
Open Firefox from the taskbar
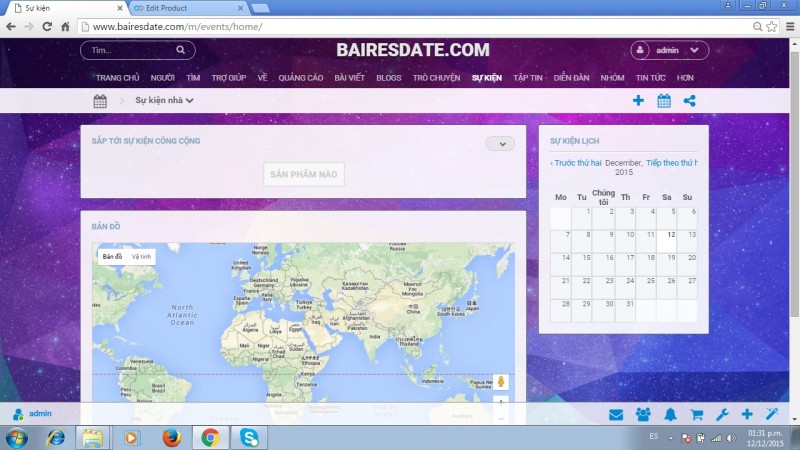point(171,438)
